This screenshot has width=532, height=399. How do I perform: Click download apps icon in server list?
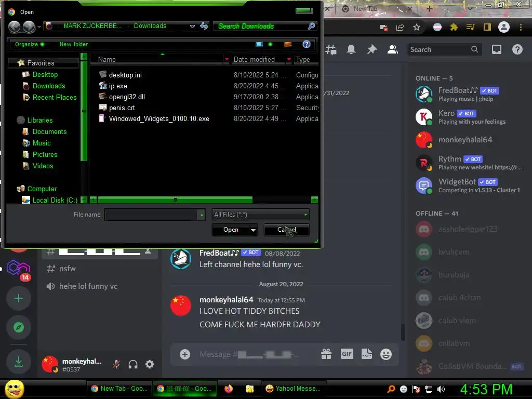click(19, 362)
